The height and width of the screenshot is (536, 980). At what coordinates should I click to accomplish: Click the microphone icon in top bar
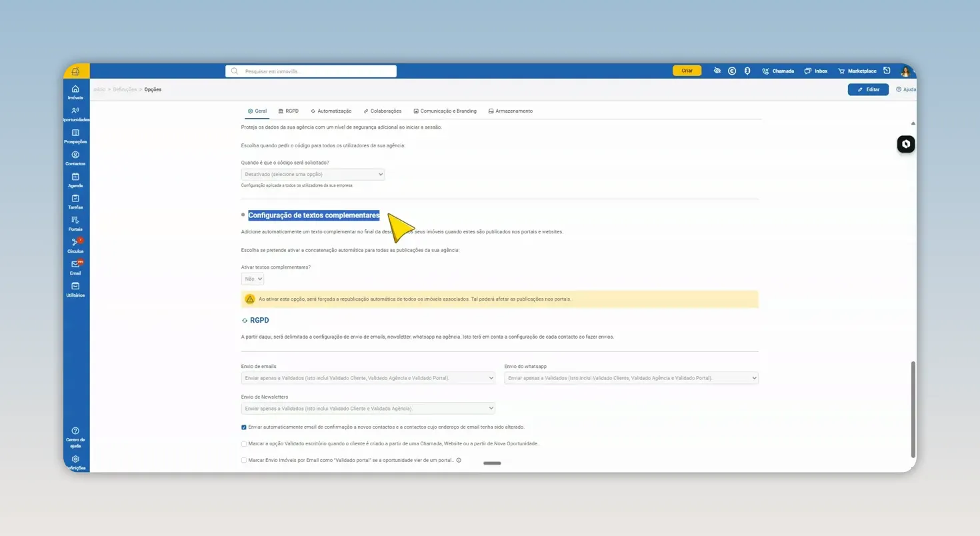point(747,71)
